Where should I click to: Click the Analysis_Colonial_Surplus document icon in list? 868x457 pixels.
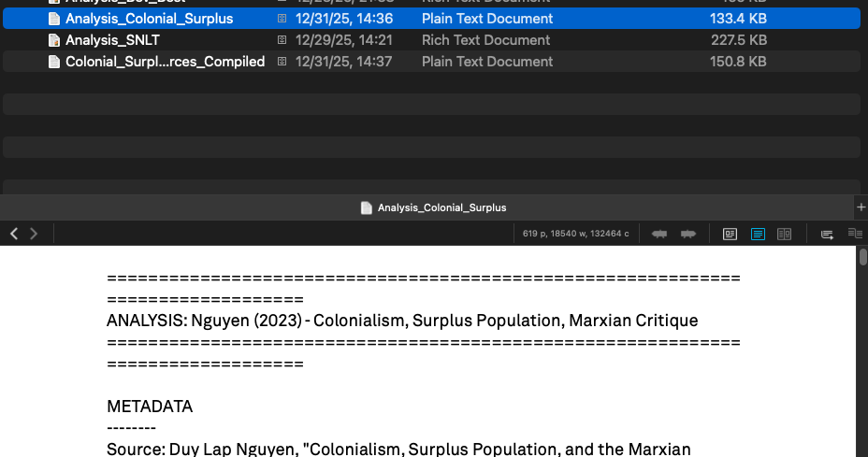[x=54, y=19]
